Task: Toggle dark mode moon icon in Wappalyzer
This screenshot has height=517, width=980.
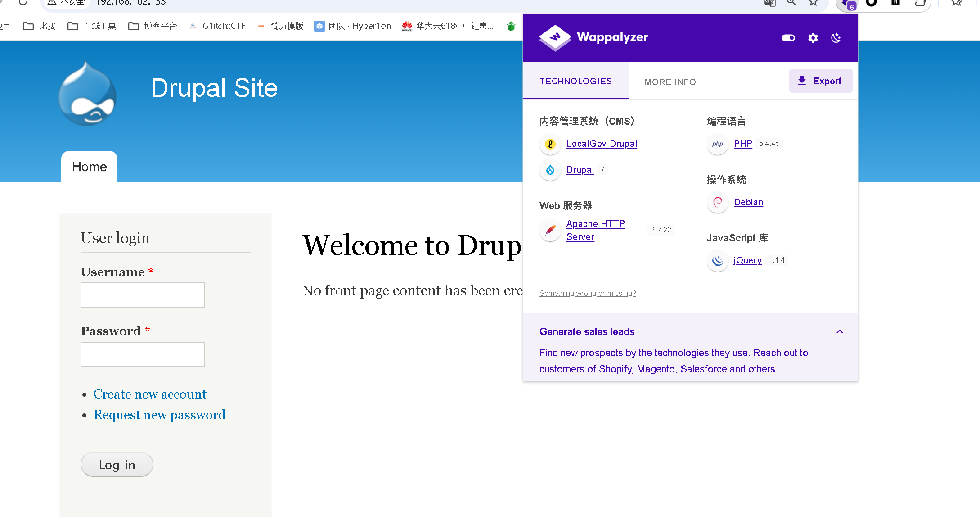Action: [836, 38]
